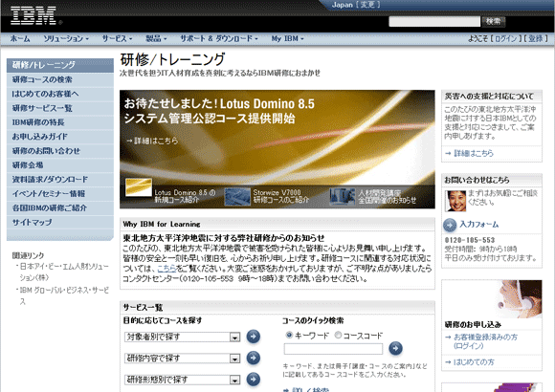Click the round arrow icon next to 入力フォーム
The height and width of the screenshot is (392, 555).
tap(450, 225)
